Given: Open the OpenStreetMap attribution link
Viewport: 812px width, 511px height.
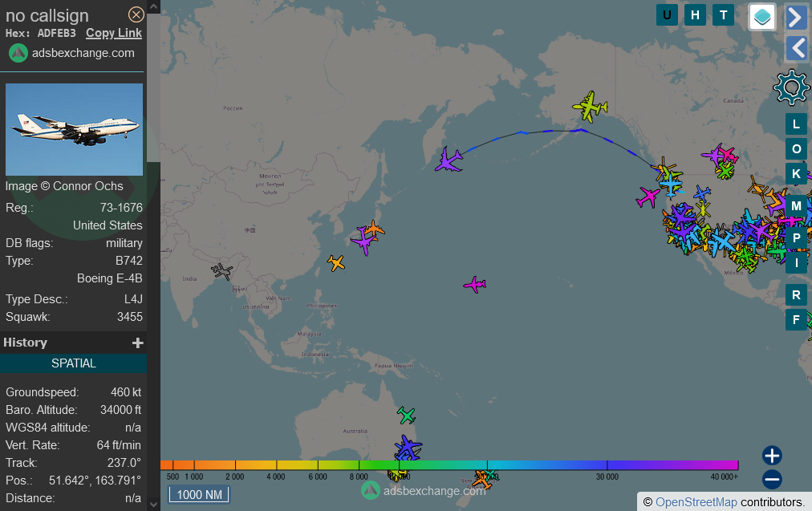Looking at the screenshot, I should click(696, 502).
